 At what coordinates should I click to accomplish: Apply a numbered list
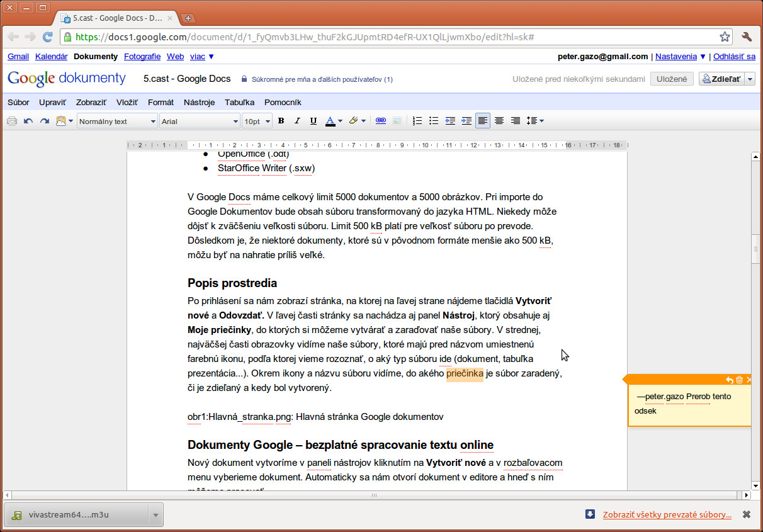point(417,121)
